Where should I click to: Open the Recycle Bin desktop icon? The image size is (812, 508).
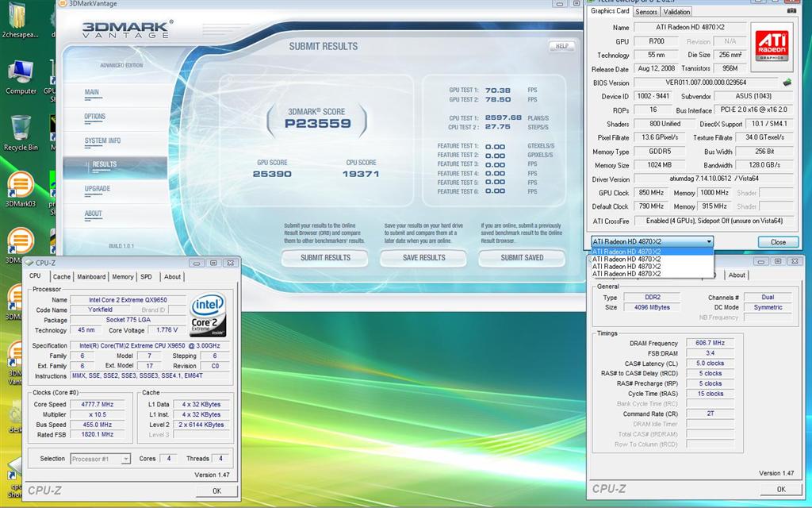pos(21,133)
